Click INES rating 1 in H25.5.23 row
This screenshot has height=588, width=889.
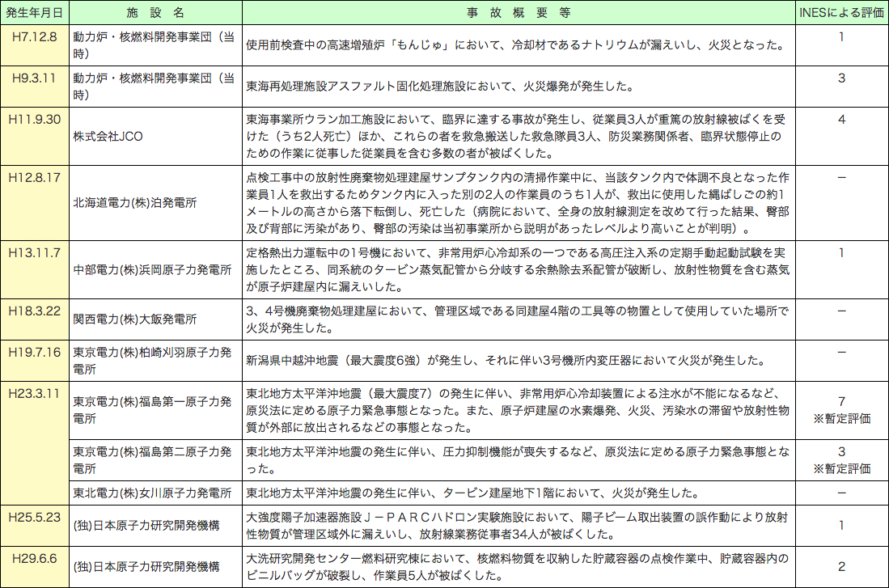[841, 526]
